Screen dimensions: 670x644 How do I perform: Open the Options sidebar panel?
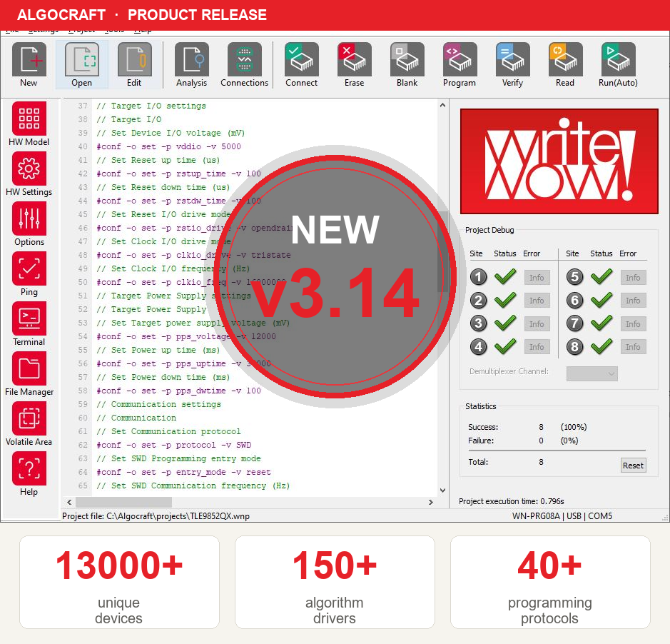pos(29,218)
